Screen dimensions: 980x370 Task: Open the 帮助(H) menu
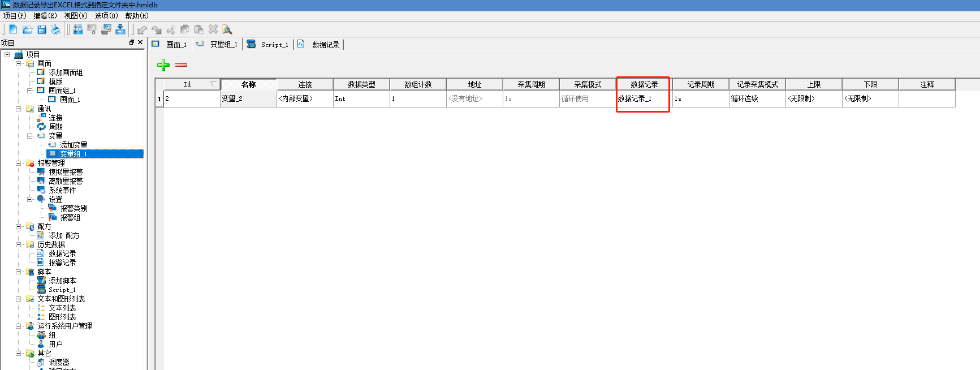click(137, 16)
